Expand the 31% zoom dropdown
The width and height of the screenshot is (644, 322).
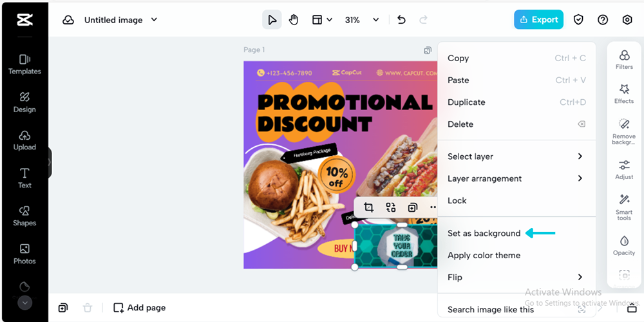click(362, 20)
